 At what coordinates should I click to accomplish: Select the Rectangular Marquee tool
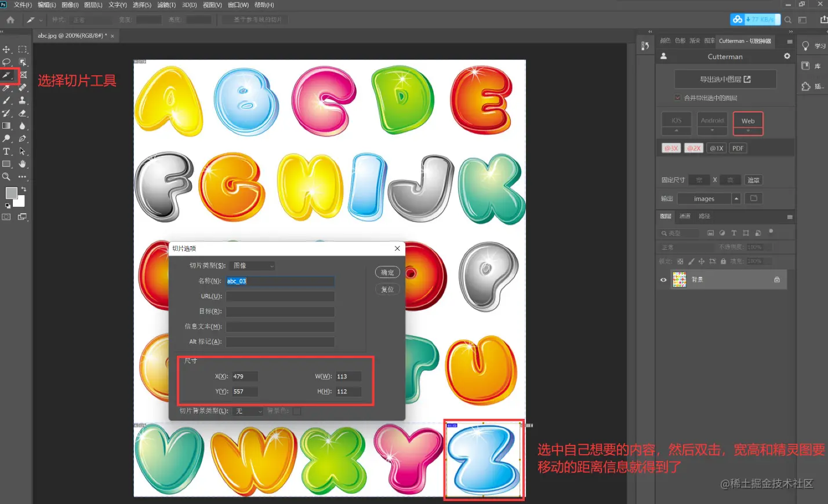coord(22,49)
